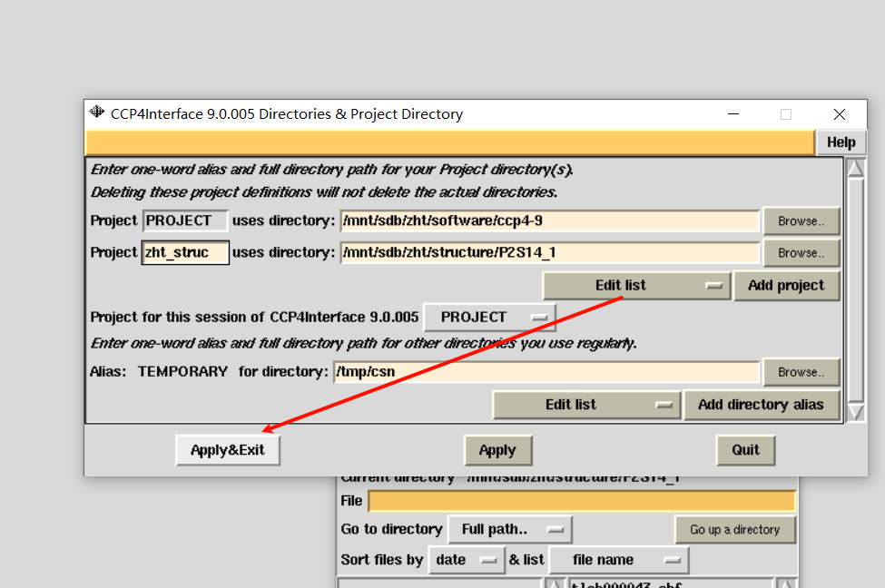Open the session PROJECT dropdown
The image size is (885, 588).
(x=489, y=317)
